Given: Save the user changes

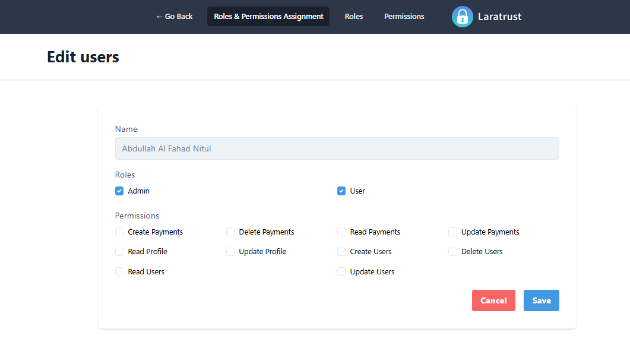Looking at the screenshot, I should click(x=541, y=300).
